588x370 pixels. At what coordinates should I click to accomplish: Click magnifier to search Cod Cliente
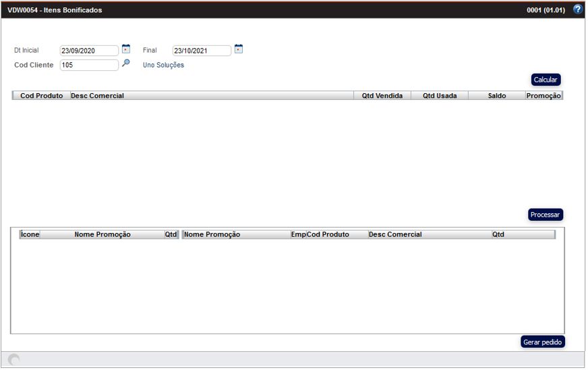126,64
